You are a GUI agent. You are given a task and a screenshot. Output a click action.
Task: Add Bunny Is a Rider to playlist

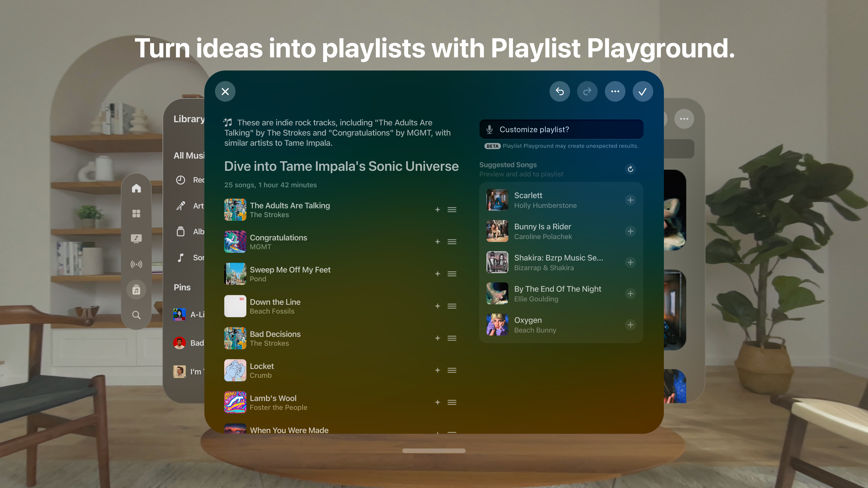pos(630,231)
